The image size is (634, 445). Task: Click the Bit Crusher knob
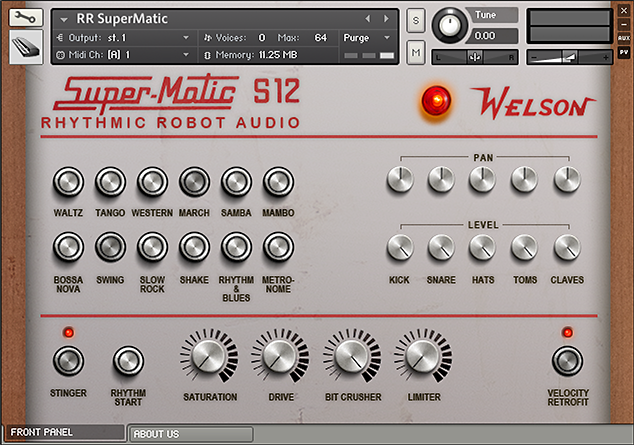point(351,356)
